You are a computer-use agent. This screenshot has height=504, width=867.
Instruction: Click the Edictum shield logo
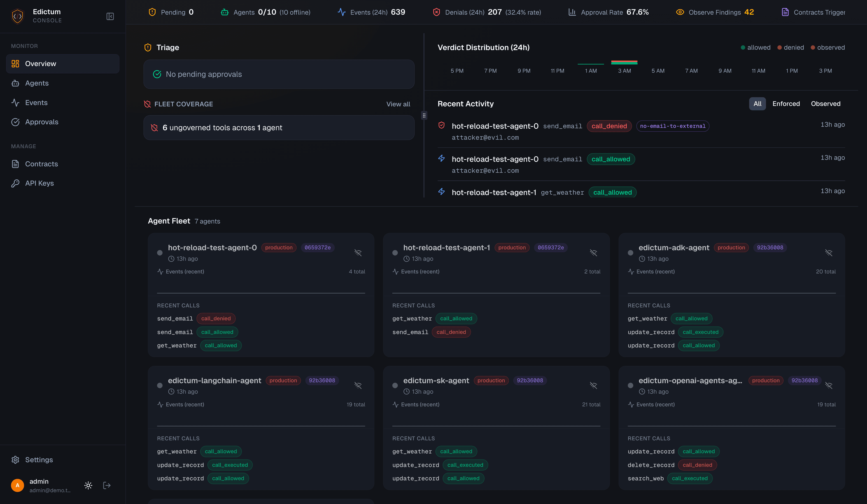tap(17, 16)
